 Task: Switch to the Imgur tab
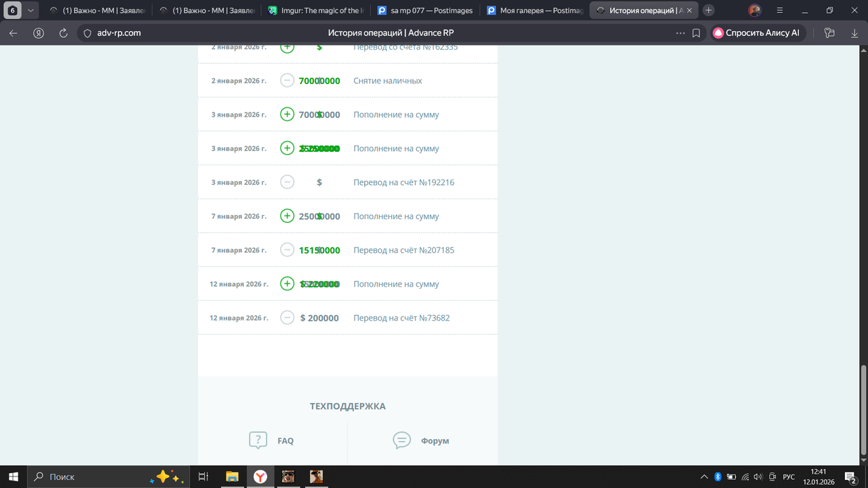317,10
